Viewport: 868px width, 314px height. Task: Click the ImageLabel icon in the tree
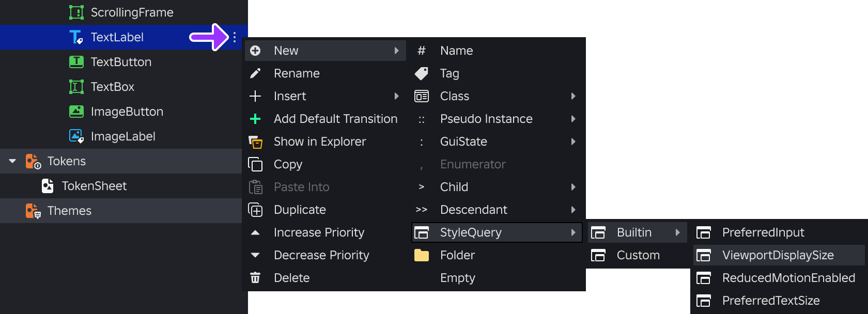76,136
